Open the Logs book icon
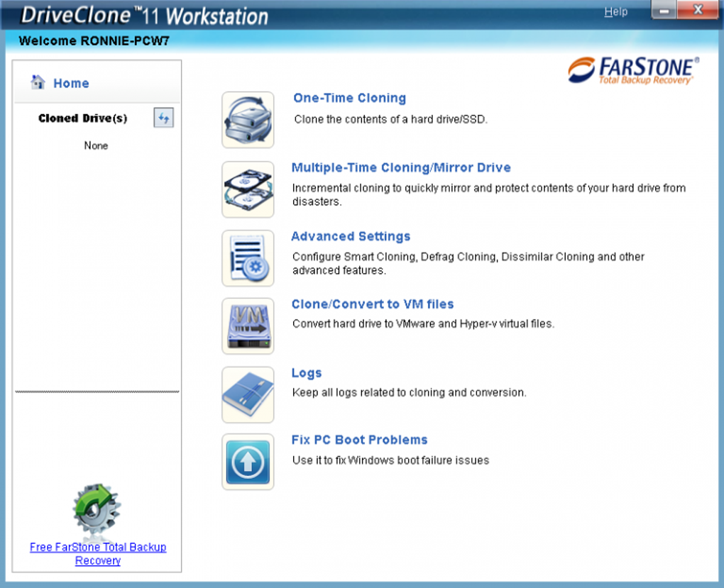724x588 pixels. pyautogui.click(x=248, y=394)
